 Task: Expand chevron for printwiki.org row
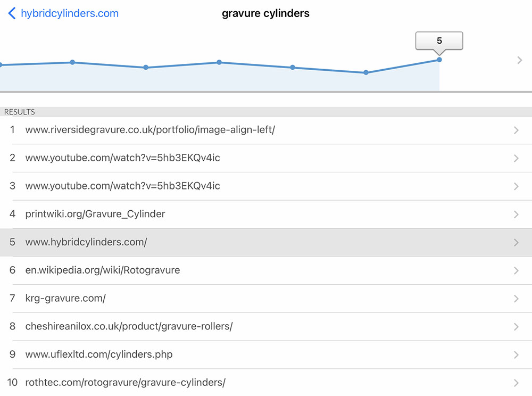click(516, 214)
